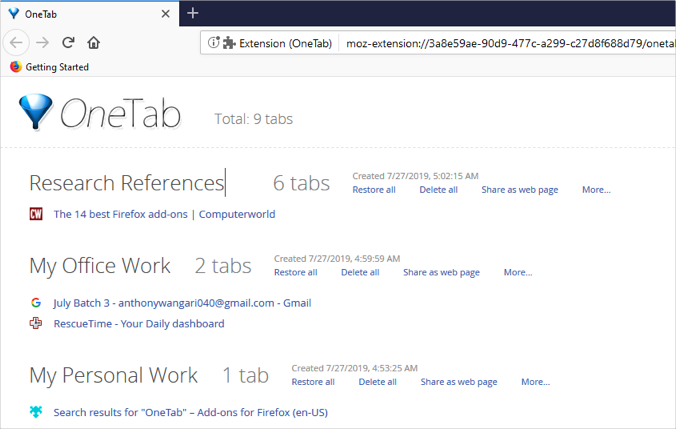The width and height of the screenshot is (676, 429).
Task: Restore all tabs in Research References
Action: (x=374, y=190)
